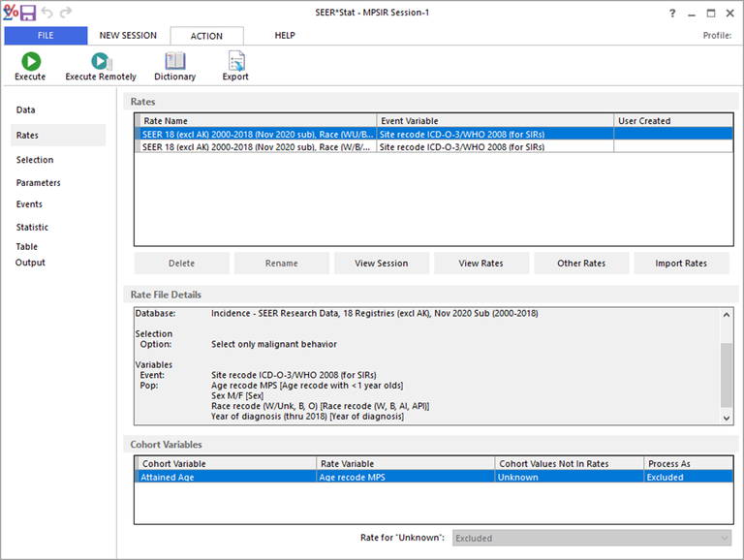Image resolution: width=744 pixels, height=560 pixels.
Task: Click the save disk icon in title bar
Action: point(28,13)
